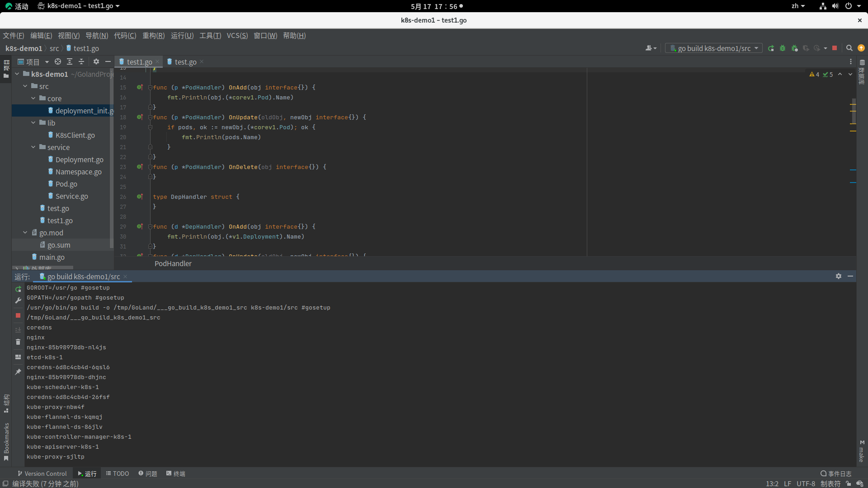Jump to next highlighted error arrow
This screenshot has width=868, height=488.
(850, 74)
